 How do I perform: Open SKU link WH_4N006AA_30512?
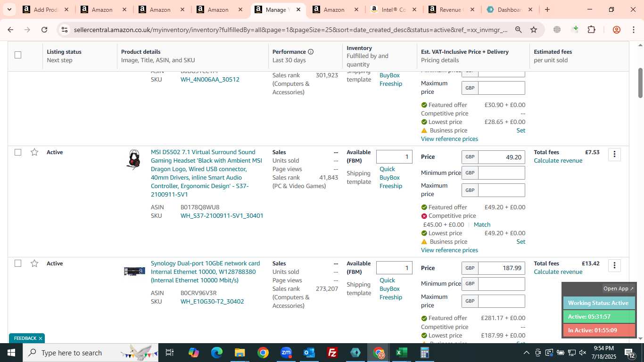coord(210,80)
